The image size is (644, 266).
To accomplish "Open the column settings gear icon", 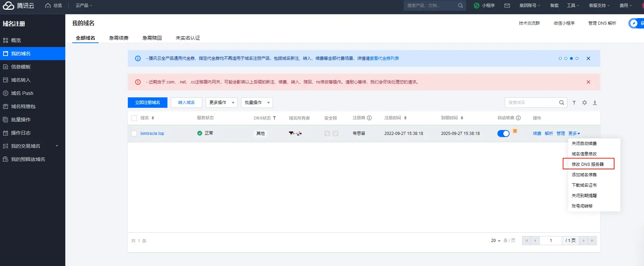I will 585,103.
